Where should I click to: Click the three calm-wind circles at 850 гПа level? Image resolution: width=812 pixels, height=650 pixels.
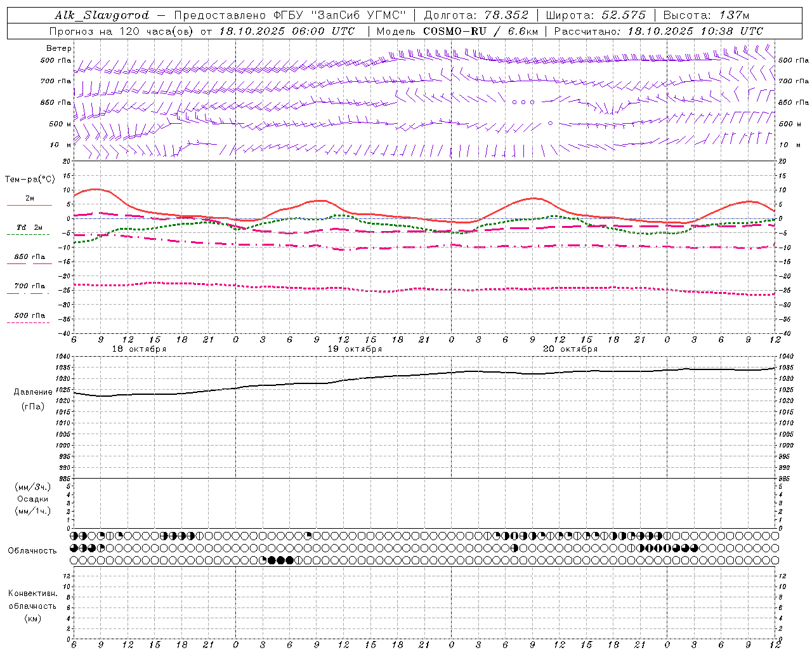pyautogui.click(x=523, y=102)
